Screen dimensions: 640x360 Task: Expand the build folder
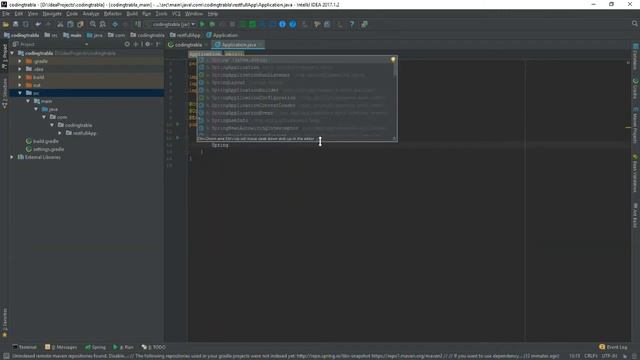(20, 77)
